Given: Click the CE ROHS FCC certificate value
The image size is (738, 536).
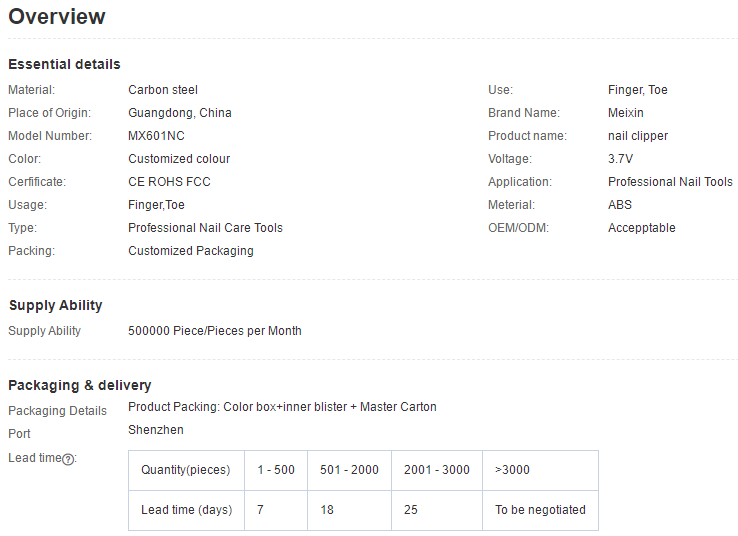Looking at the screenshot, I should [169, 182].
